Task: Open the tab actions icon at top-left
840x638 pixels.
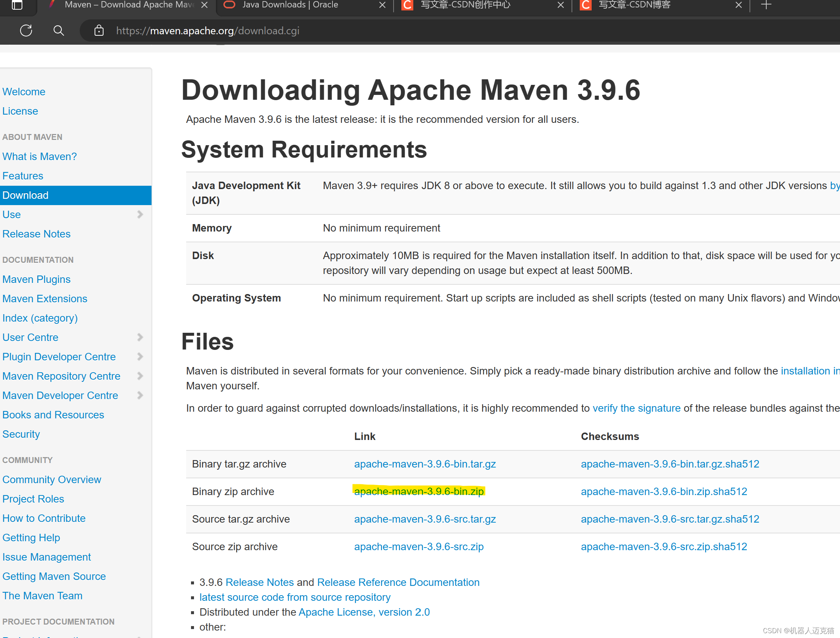Action: coord(17,5)
